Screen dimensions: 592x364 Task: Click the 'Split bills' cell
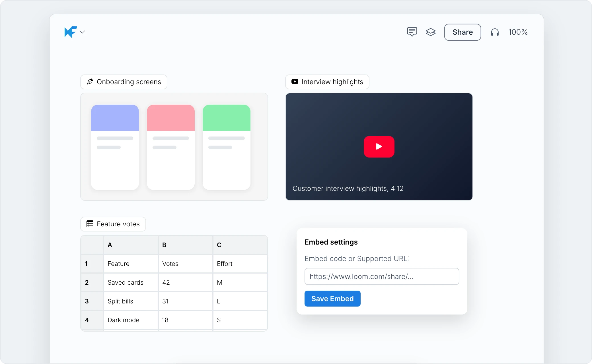tap(131, 301)
